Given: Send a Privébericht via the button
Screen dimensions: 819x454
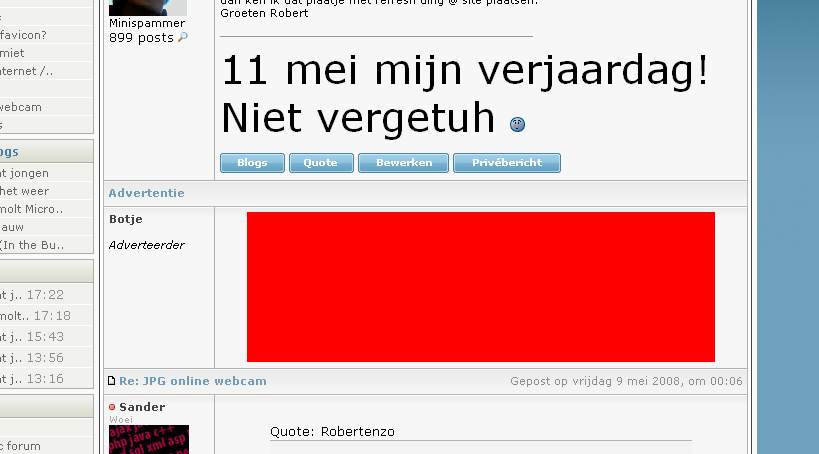Looking at the screenshot, I should pos(507,162).
